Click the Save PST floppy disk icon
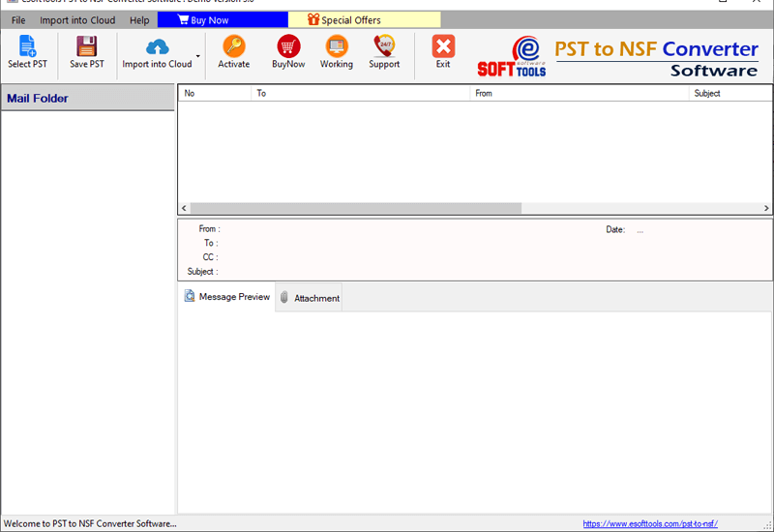774x532 pixels. (87, 45)
